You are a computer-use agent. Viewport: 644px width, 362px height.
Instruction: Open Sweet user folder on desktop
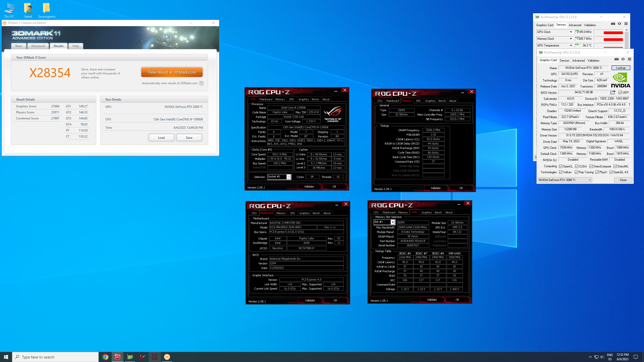(x=28, y=10)
